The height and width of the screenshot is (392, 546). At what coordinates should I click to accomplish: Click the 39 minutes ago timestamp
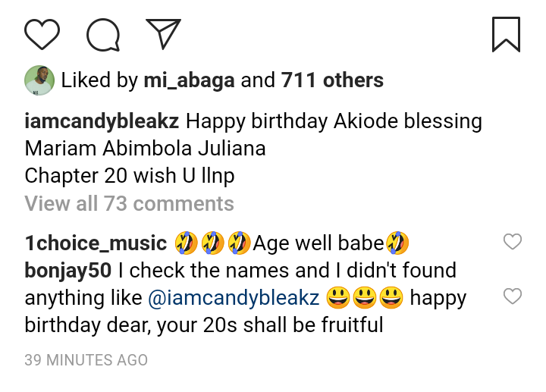tap(86, 360)
